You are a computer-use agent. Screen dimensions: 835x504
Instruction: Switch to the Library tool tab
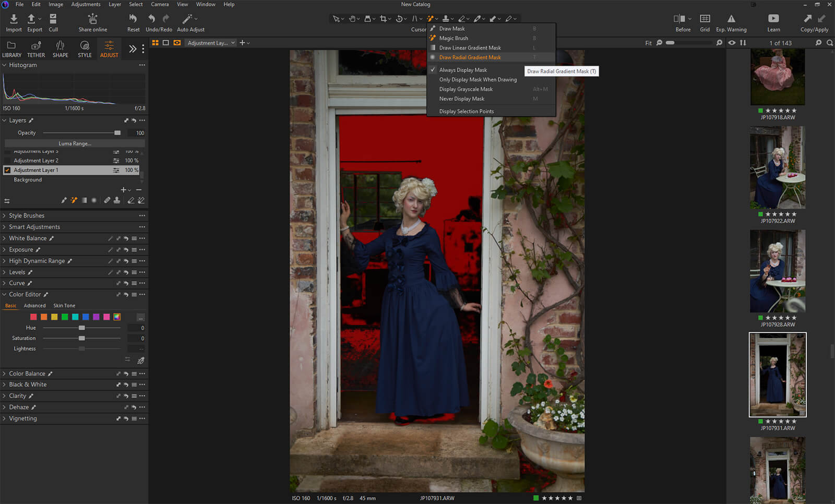(x=11, y=49)
